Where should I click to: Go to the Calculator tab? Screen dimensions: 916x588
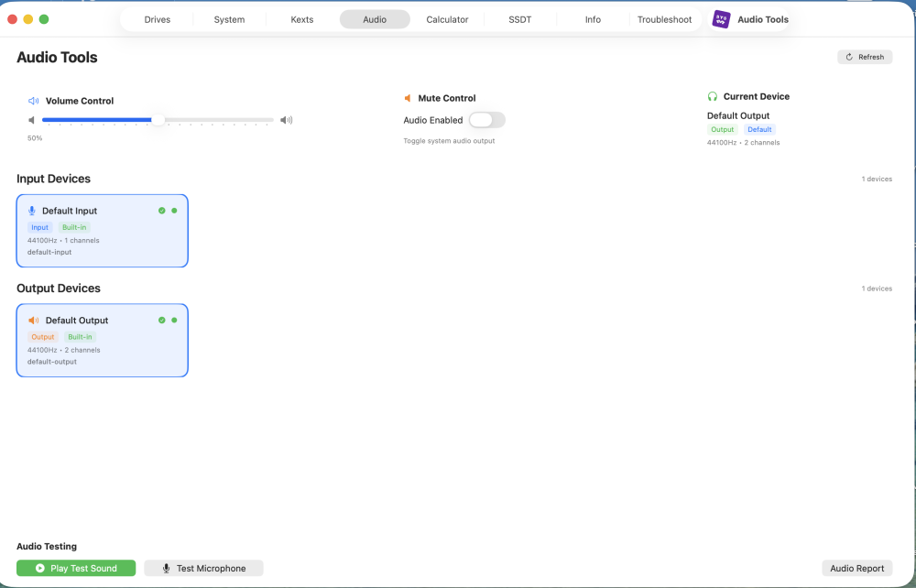tap(447, 19)
